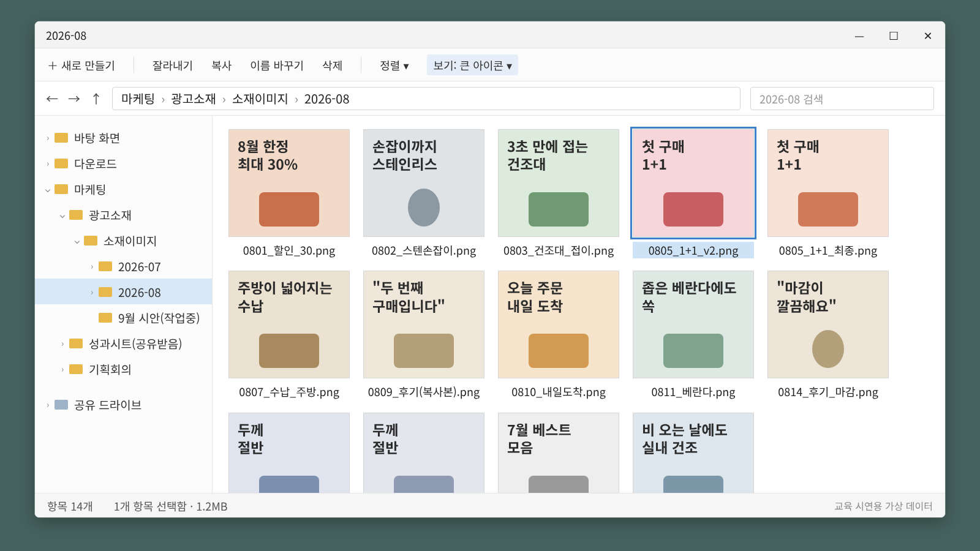Viewport: 980px width, 551px height.
Task: Minimize the 2026-08 window
Action: click(859, 36)
